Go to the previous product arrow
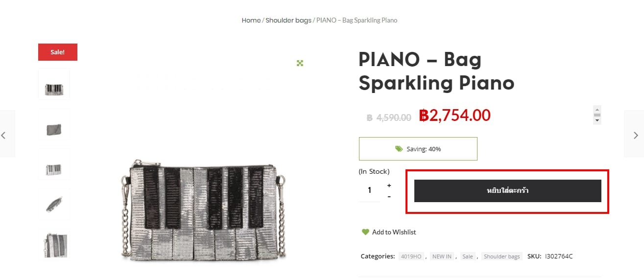 4,135
